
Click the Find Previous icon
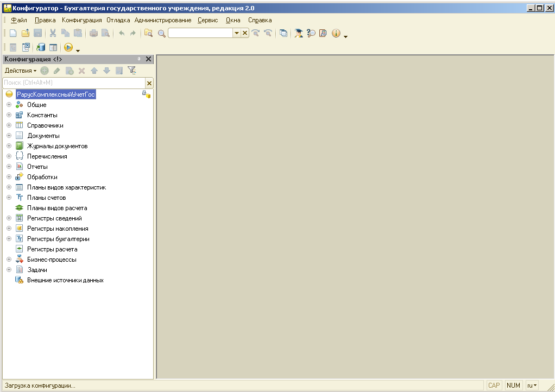click(x=268, y=33)
